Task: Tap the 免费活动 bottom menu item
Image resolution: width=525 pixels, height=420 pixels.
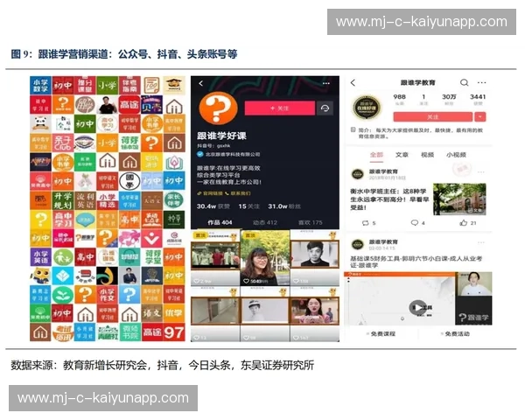Action: tap(456, 334)
